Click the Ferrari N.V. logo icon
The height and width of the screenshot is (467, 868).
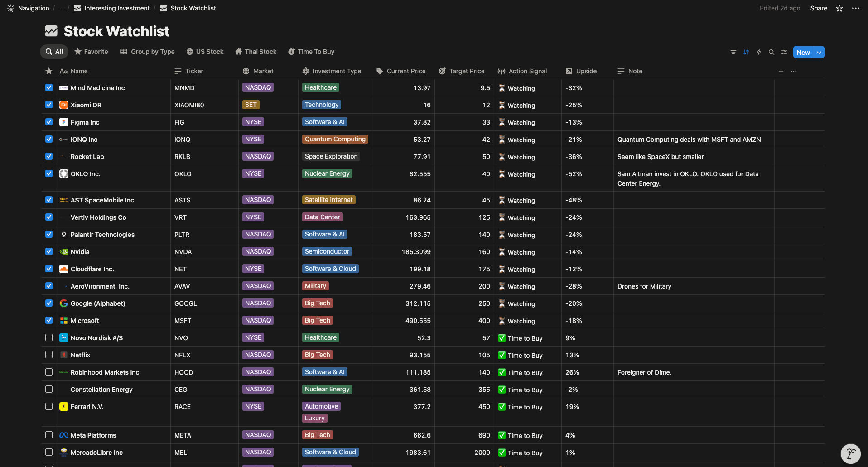(x=64, y=407)
